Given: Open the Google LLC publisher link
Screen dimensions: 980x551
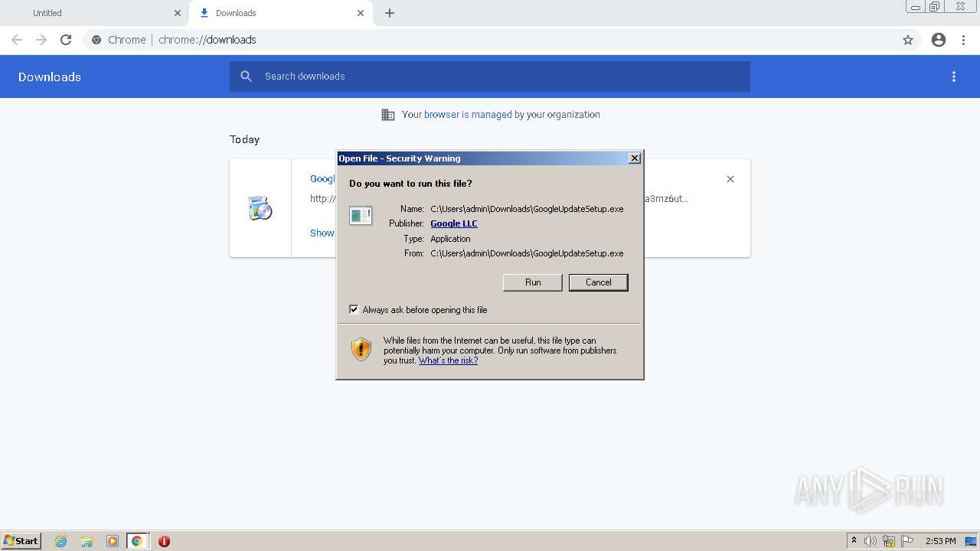Looking at the screenshot, I should pos(454,223).
